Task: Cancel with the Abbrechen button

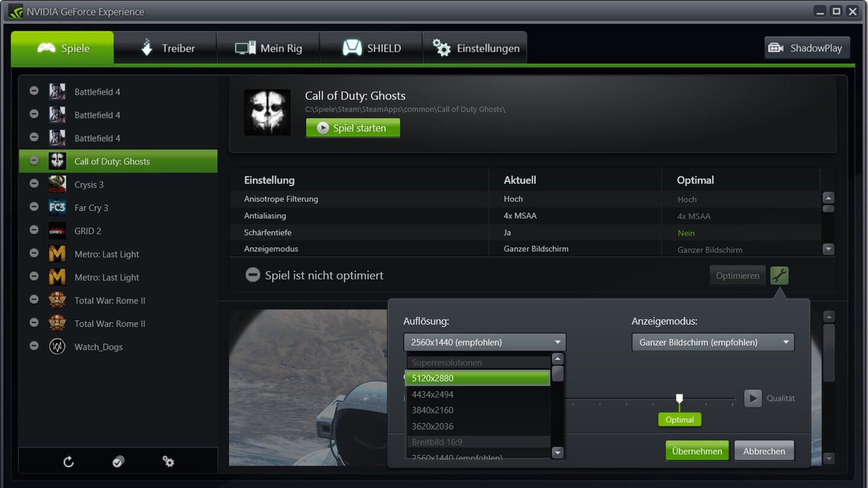Action: pos(764,451)
